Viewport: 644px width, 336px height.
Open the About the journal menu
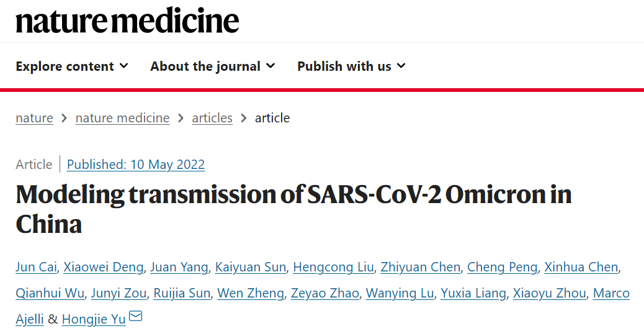(x=212, y=66)
